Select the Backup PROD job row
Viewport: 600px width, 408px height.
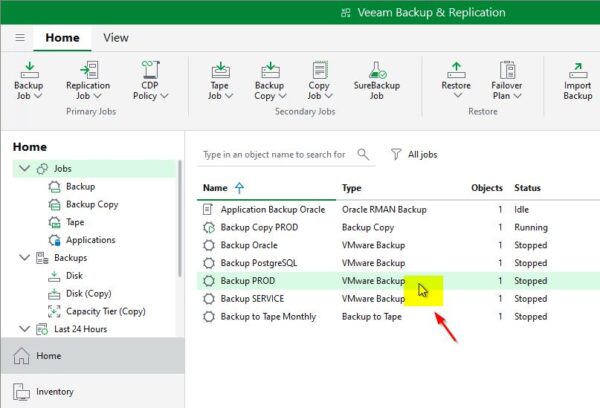(398, 281)
